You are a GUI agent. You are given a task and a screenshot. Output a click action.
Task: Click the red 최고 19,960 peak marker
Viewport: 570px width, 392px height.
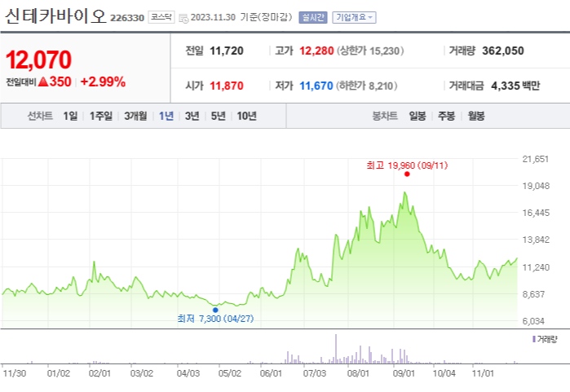(x=407, y=174)
